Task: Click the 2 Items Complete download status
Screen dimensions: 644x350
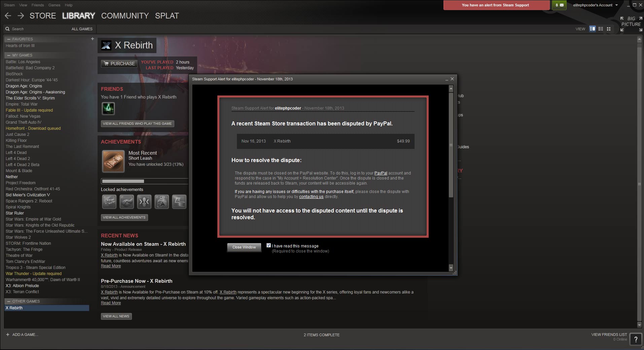Action: (x=321, y=335)
